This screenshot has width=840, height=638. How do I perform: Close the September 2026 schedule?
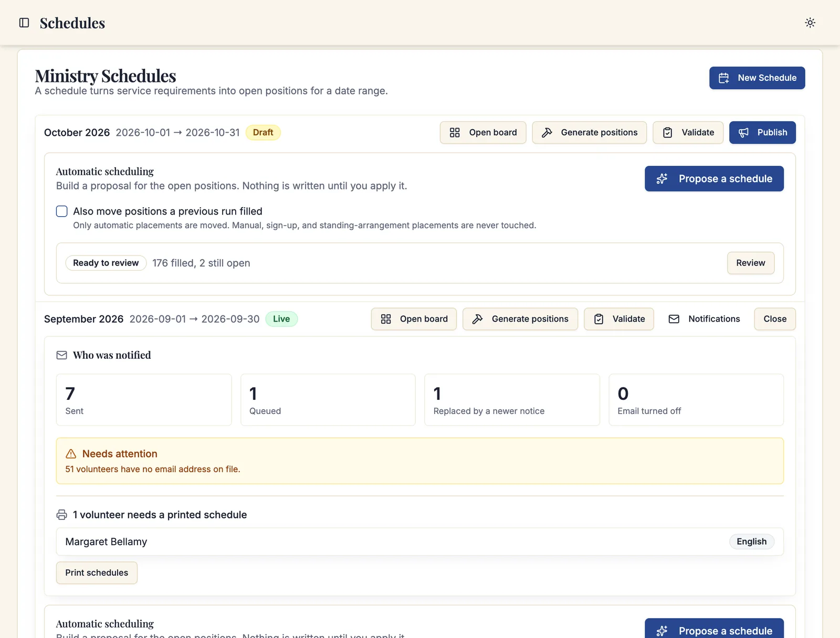pos(775,319)
